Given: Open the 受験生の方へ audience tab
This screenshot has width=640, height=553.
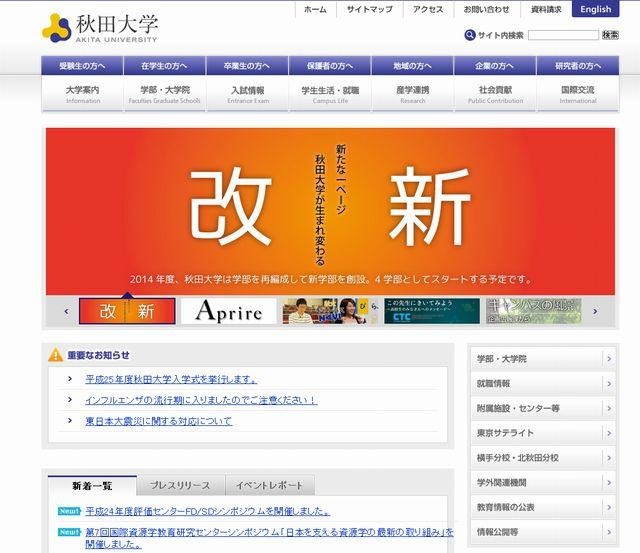Looking at the screenshot, I should (82, 66).
